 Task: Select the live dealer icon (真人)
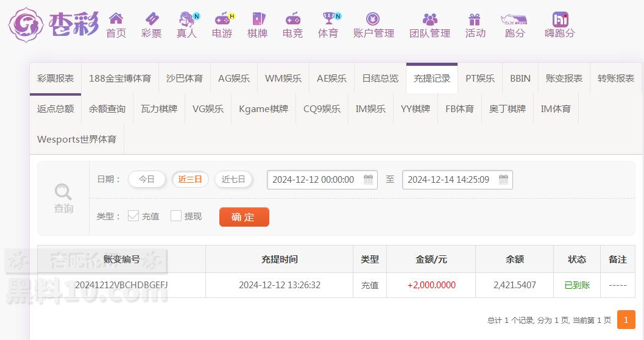click(x=186, y=19)
